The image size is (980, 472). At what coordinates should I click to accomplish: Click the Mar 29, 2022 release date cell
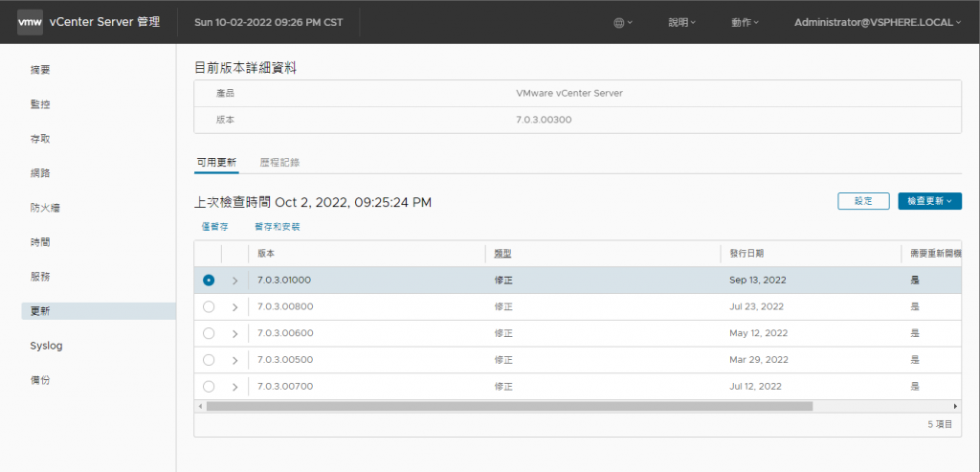click(x=758, y=360)
